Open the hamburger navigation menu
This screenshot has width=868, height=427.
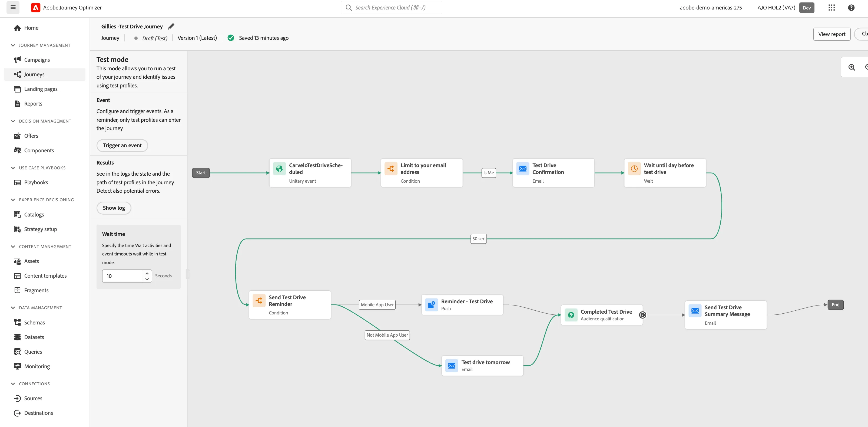tap(13, 7)
